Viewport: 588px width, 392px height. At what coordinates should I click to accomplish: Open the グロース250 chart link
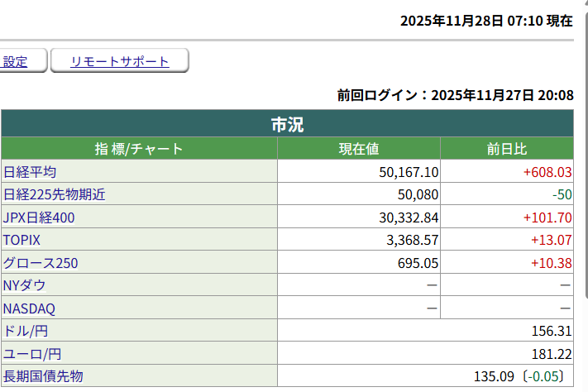[x=41, y=263]
